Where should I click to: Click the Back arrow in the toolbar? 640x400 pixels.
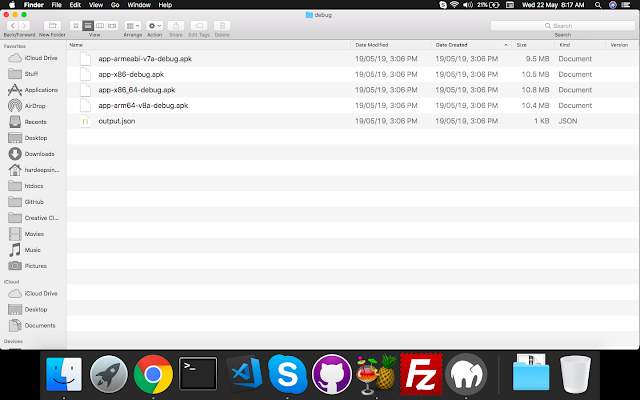(13, 26)
